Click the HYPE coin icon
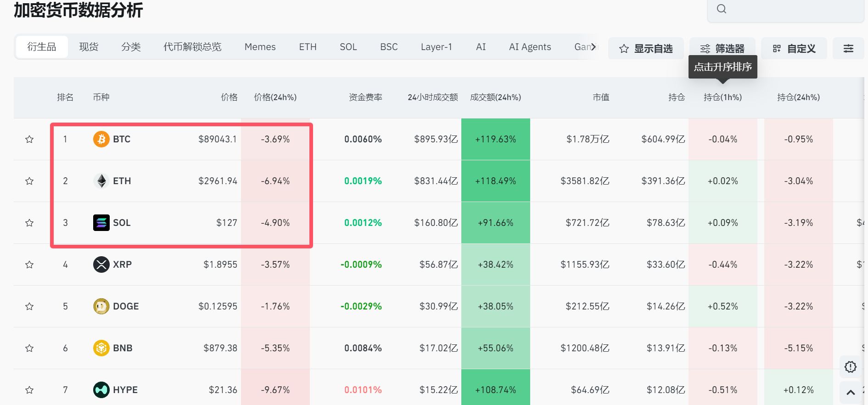Viewport: 868px width, 405px height. click(x=101, y=390)
